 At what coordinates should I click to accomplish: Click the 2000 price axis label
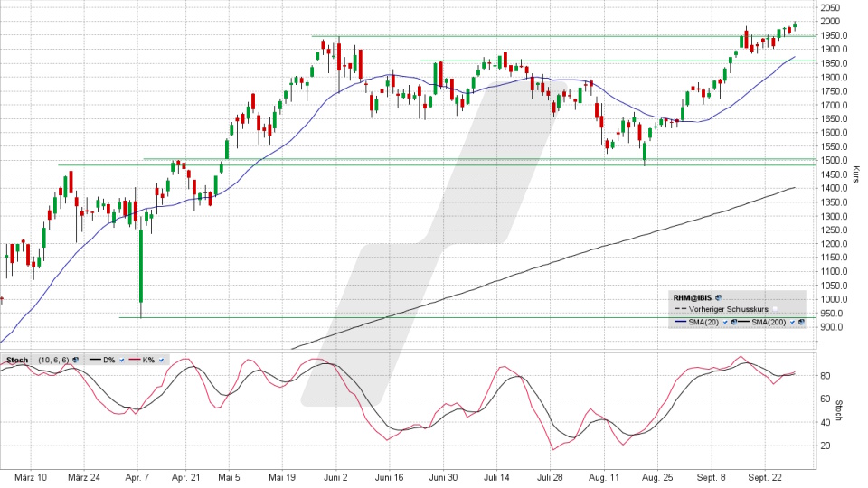829,22
